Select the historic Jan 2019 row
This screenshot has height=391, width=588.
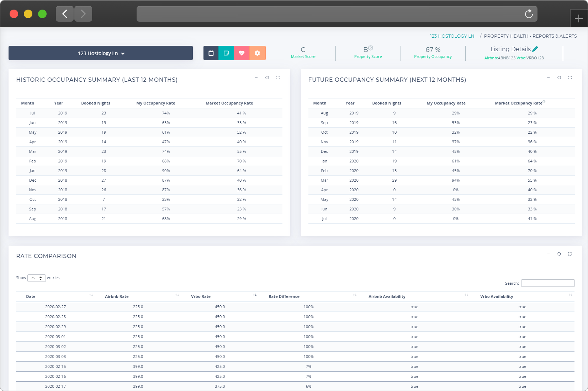[x=149, y=171]
